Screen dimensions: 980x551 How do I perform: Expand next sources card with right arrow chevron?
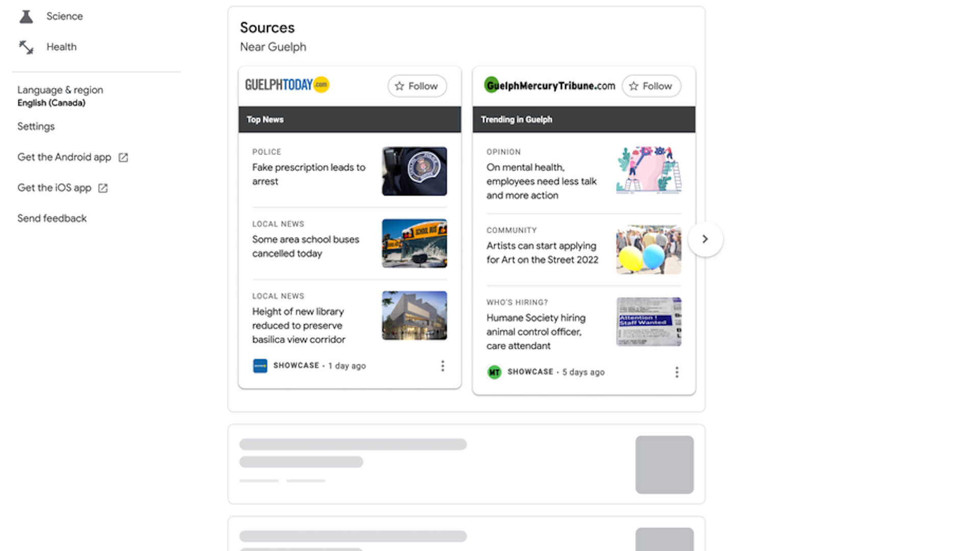(705, 239)
